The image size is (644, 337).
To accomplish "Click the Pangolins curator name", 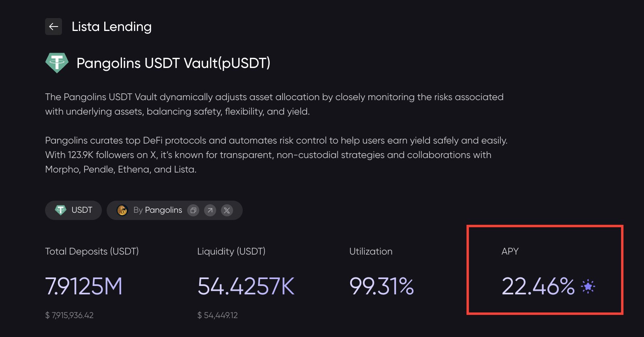I will pyautogui.click(x=163, y=210).
